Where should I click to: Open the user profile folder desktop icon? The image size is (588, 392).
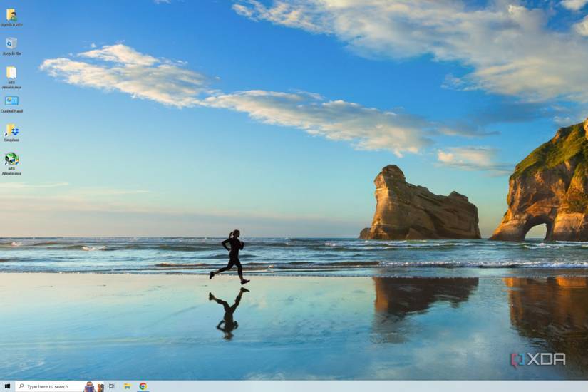click(x=11, y=16)
